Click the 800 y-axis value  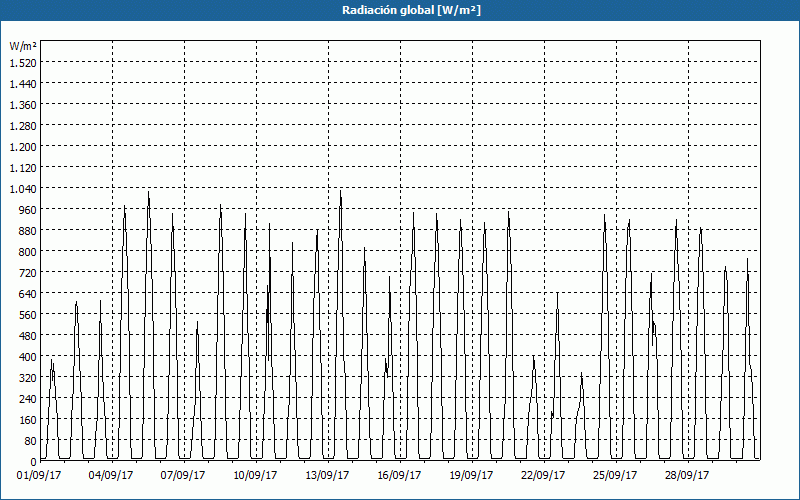[28, 252]
